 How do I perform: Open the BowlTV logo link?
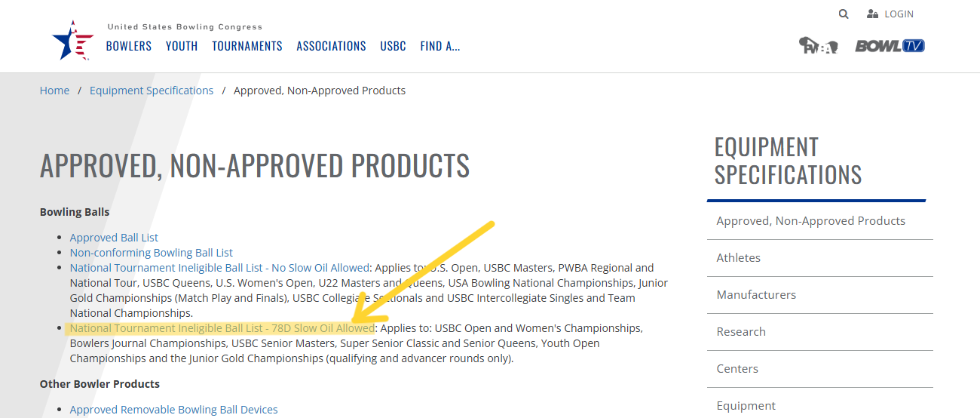click(890, 46)
